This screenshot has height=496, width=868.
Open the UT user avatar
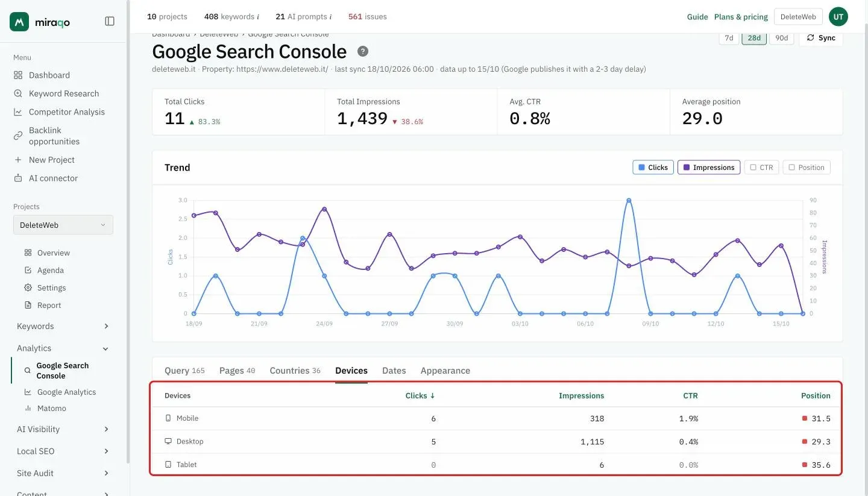pos(838,17)
